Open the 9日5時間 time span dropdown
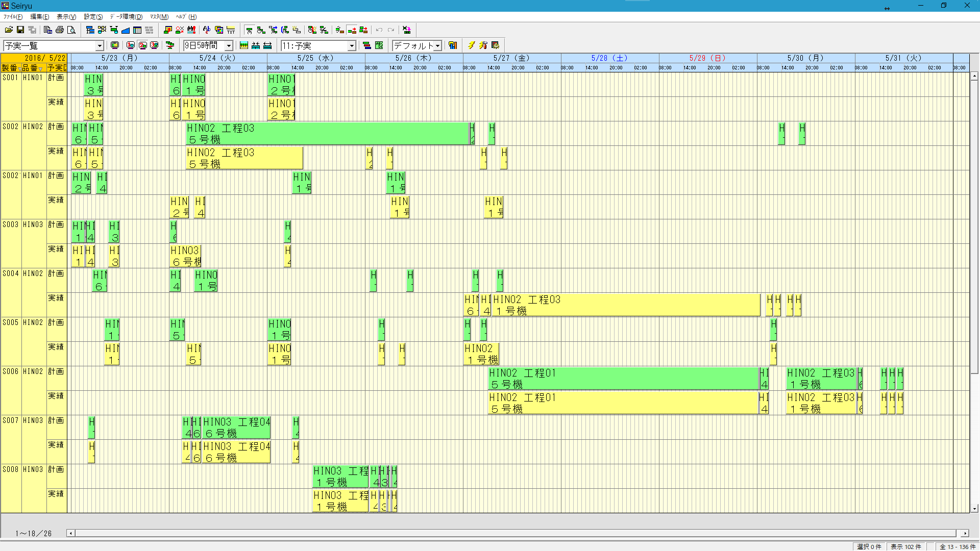980x551 pixels. coord(229,46)
